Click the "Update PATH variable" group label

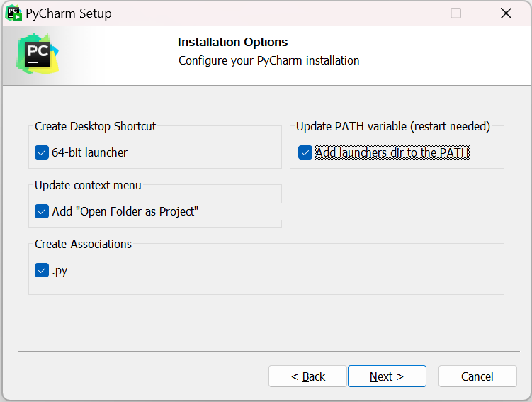pos(392,126)
